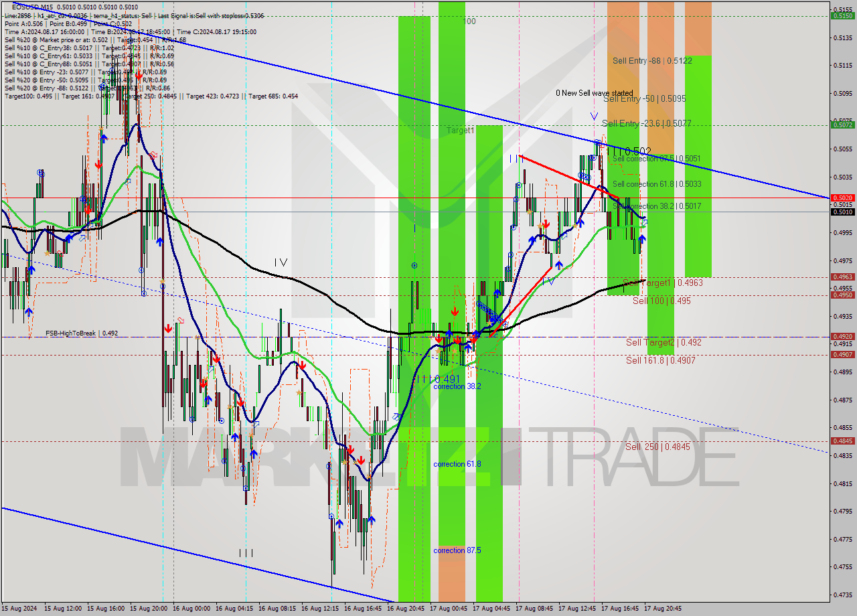Click the 'Sell correction 87.5 | 0.5051' label

[657, 159]
